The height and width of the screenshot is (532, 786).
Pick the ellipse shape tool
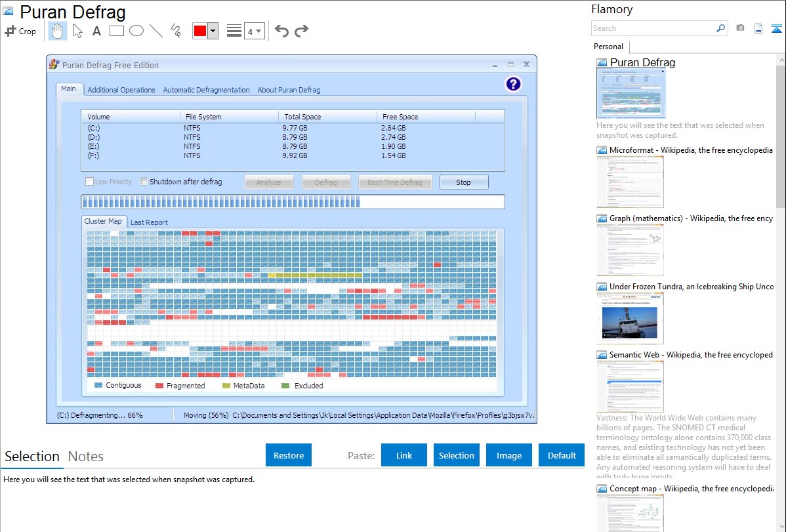click(x=136, y=30)
